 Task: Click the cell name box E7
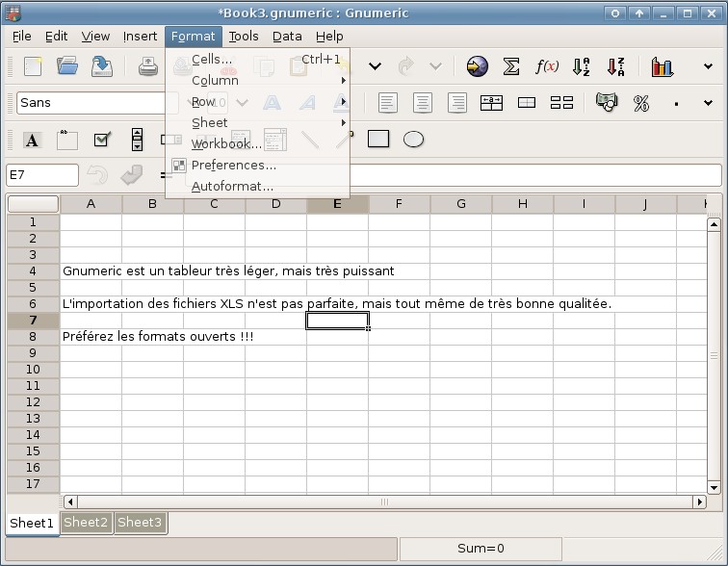coord(42,175)
